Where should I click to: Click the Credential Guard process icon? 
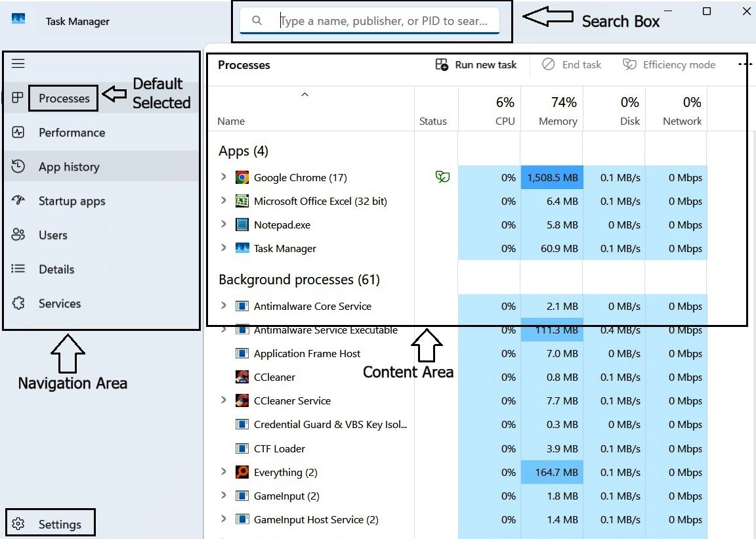[242, 424]
